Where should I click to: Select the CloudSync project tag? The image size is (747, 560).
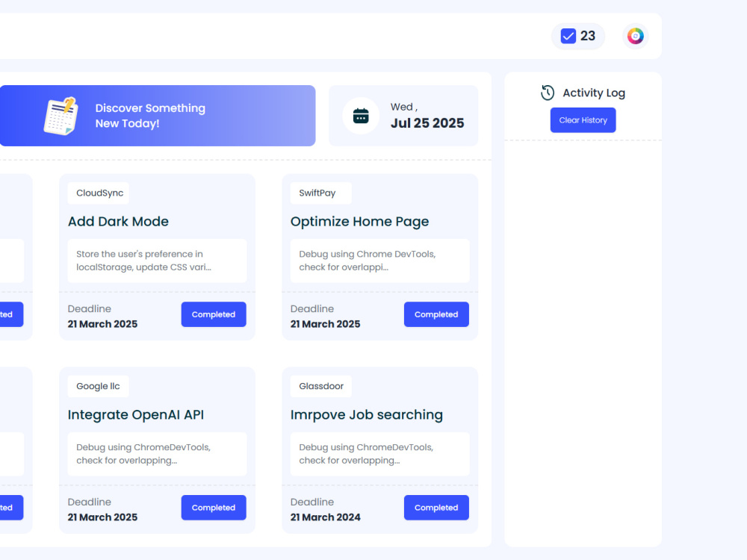(x=99, y=193)
